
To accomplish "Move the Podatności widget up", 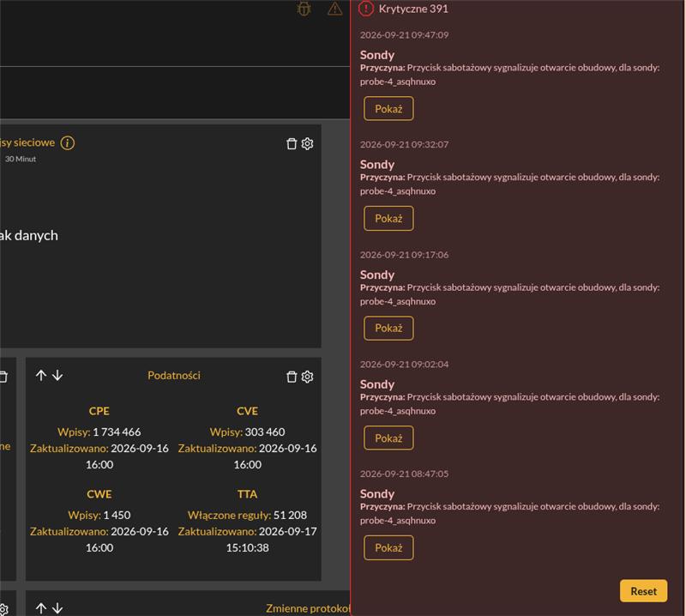I will [41, 376].
